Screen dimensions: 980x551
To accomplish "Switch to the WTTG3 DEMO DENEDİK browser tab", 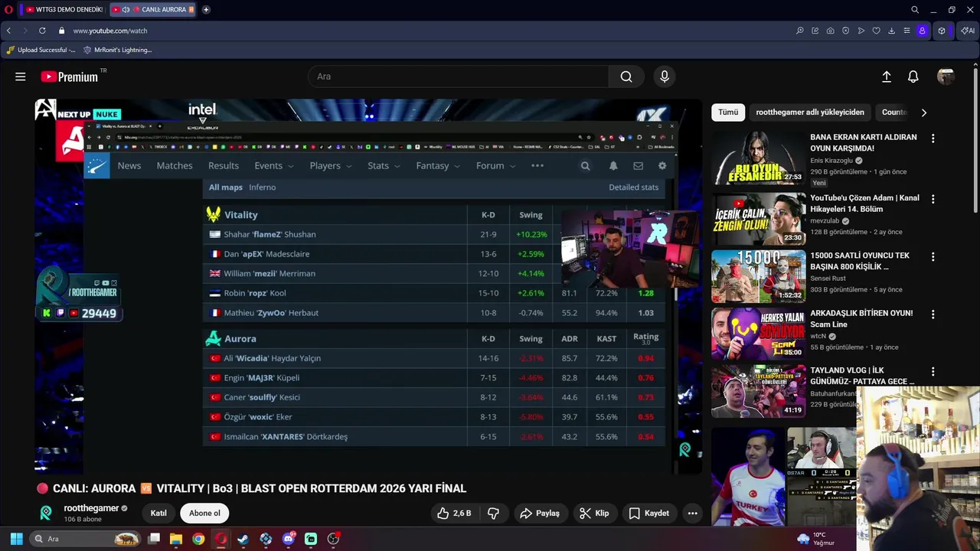I will click(64, 10).
